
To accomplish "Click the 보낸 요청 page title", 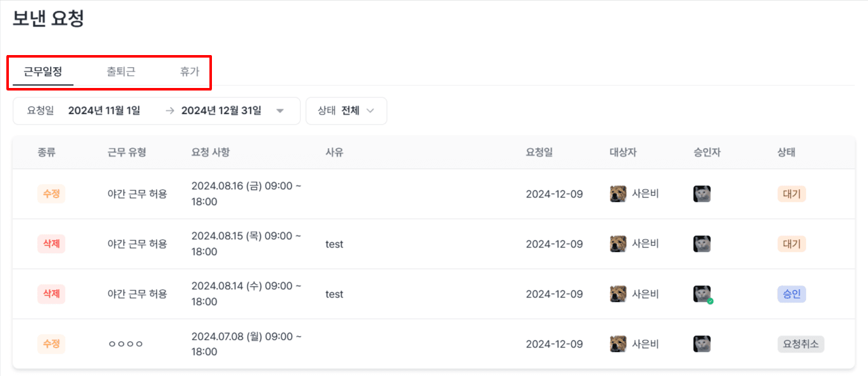I will click(x=49, y=20).
